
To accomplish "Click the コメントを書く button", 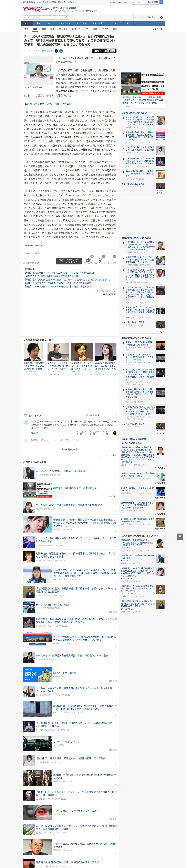I will point(93,415).
